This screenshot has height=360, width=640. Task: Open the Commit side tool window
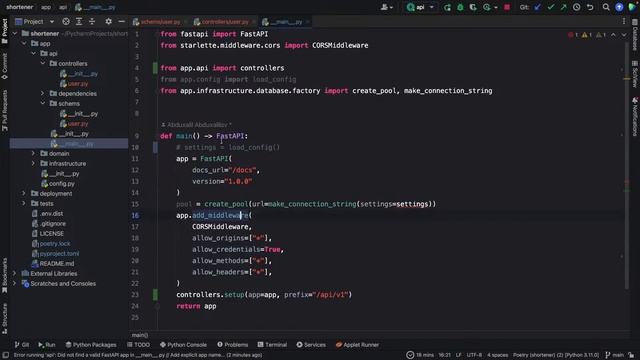(4, 65)
